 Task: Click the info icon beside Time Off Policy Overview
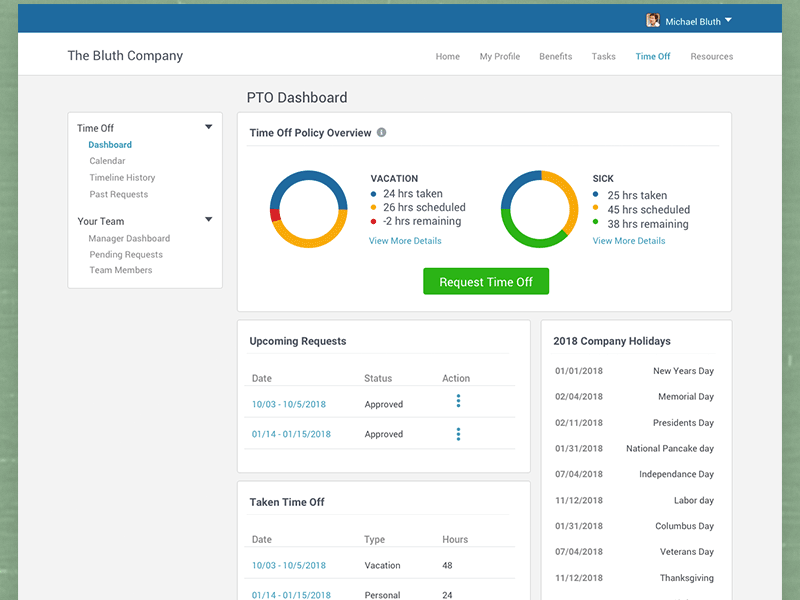pyautogui.click(x=382, y=133)
